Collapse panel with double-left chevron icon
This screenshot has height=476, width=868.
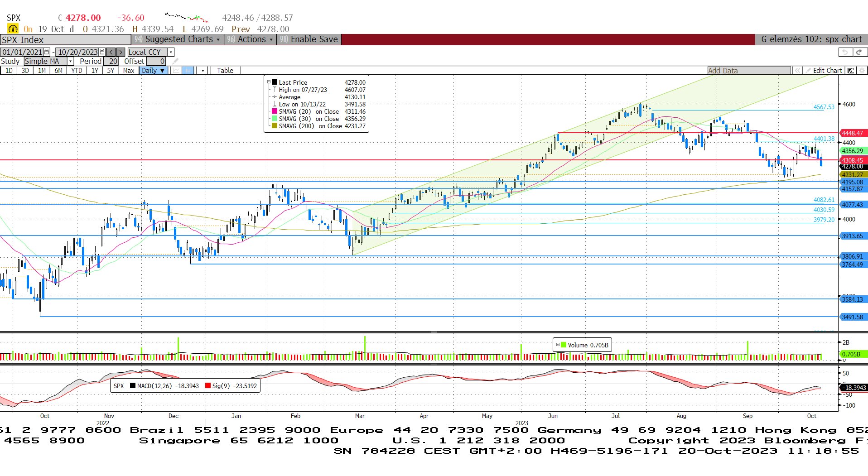click(x=797, y=71)
